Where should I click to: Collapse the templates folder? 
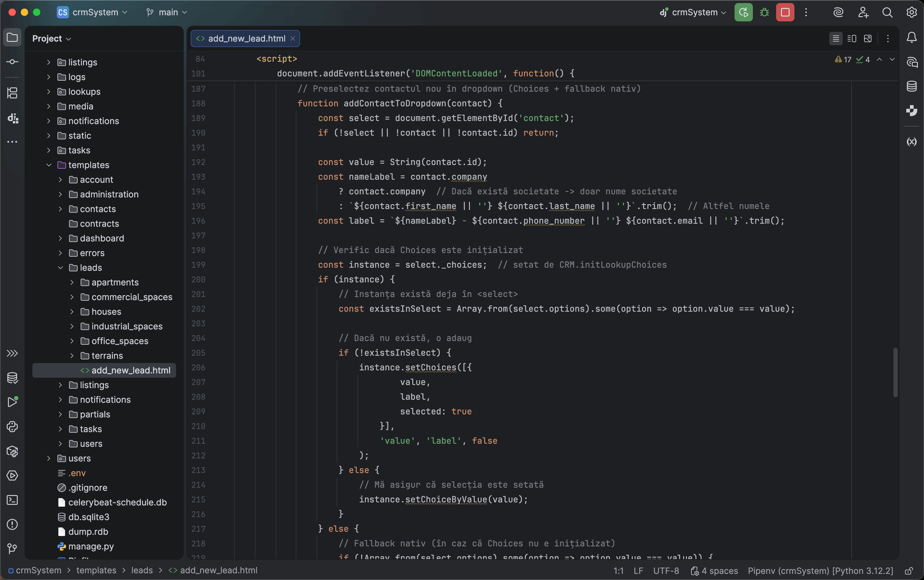click(49, 165)
